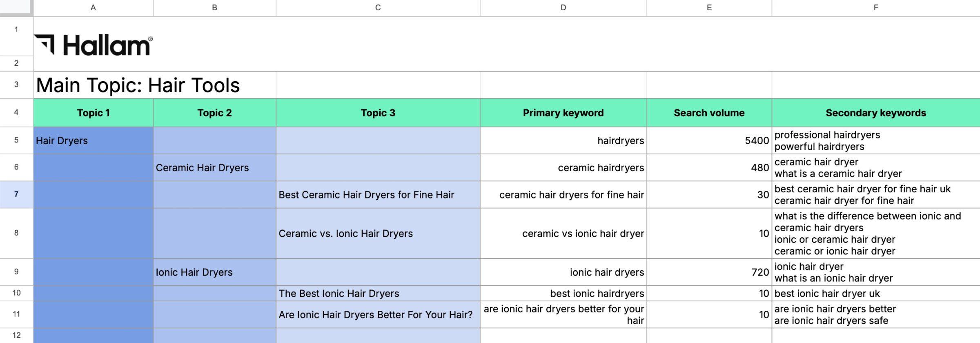
Task: Select row 8 header
Action: [x=16, y=233]
